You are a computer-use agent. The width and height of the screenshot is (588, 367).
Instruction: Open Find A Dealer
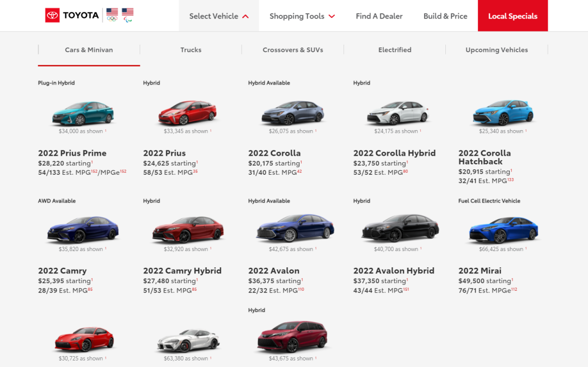click(x=379, y=16)
